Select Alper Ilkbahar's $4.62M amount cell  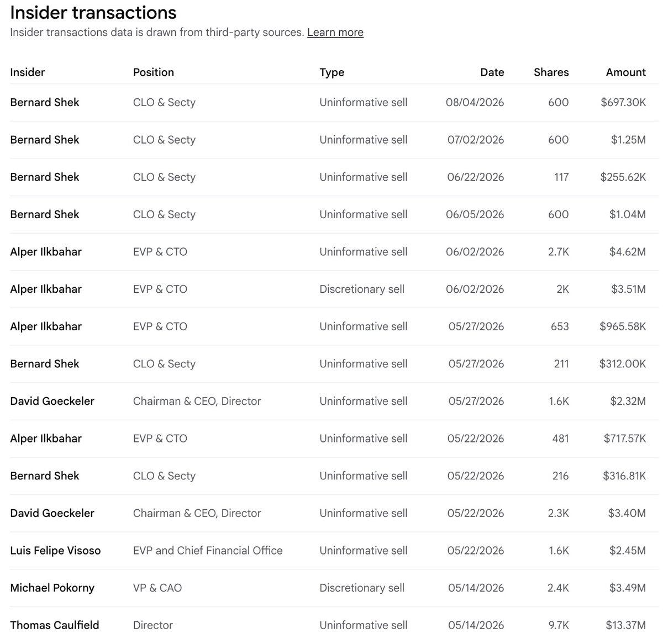coord(627,252)
